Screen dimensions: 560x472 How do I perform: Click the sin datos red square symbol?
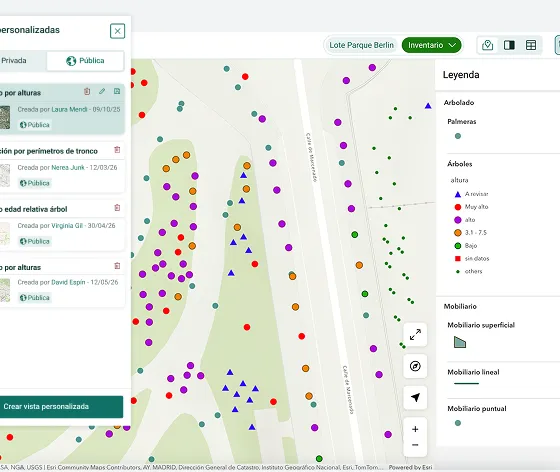coord(458,258)
